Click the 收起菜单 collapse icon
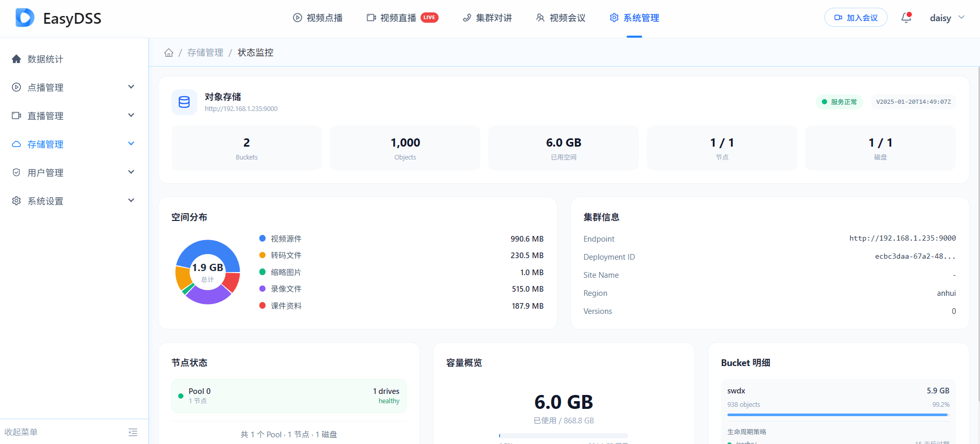The image size is (980, 444). pyautogui.click(x=133, y=432)
